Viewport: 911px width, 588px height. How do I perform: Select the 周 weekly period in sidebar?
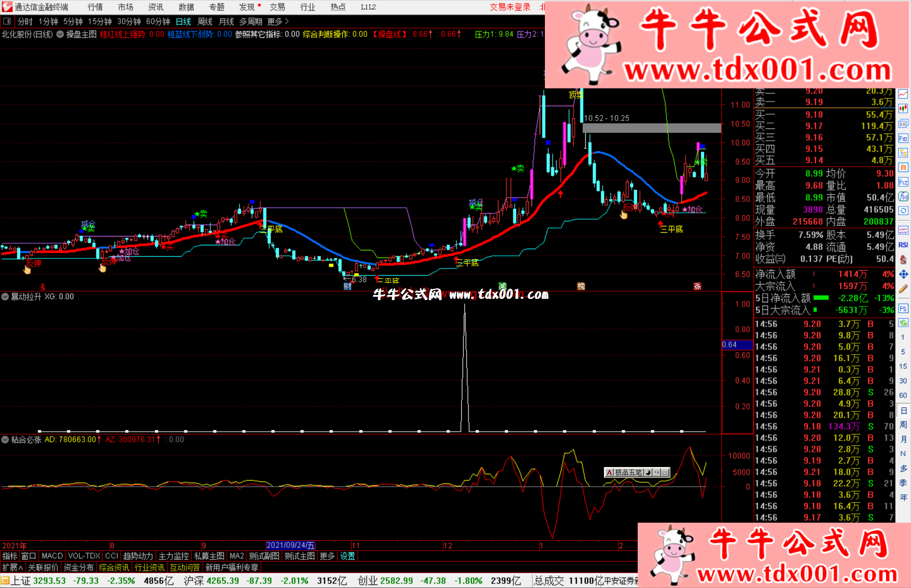[x=903, y=424]
